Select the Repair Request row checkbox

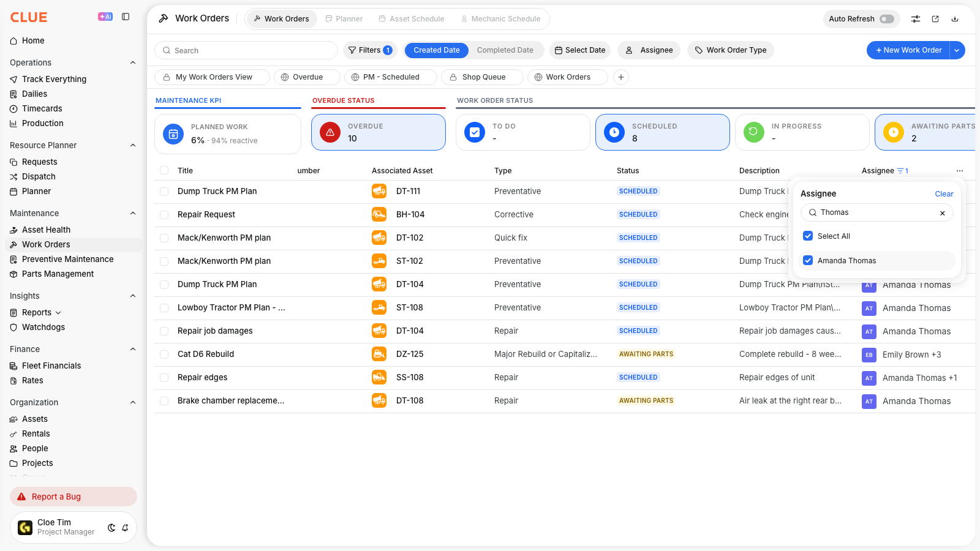click(x=164, y=215)
